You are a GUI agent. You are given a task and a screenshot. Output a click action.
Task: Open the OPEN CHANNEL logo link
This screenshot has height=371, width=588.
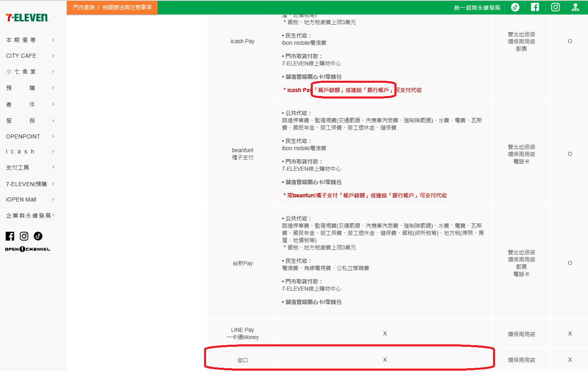coord(28,249)
